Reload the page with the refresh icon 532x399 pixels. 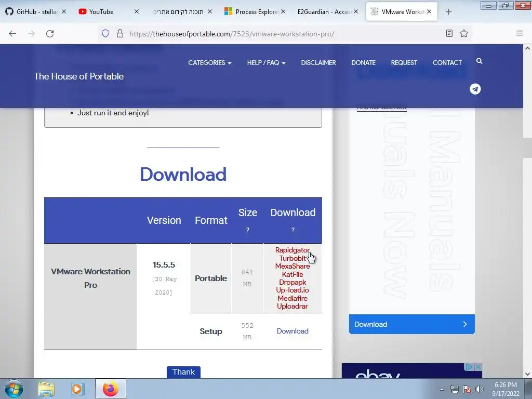tap(50, 34)
